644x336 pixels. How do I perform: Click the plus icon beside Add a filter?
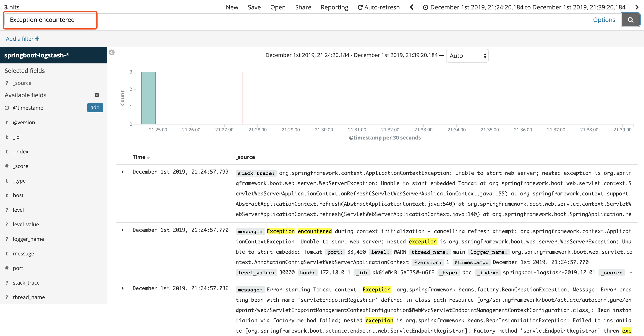tap(37, 38)
